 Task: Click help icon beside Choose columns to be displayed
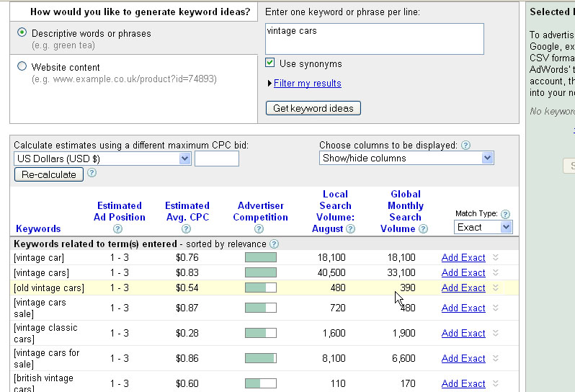click(465, 146)
